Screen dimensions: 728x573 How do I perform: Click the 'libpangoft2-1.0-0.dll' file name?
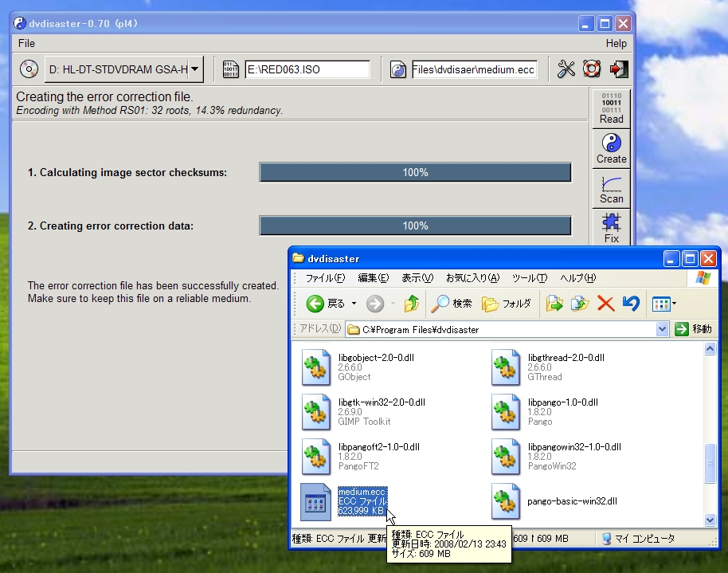tap(379, 446)
